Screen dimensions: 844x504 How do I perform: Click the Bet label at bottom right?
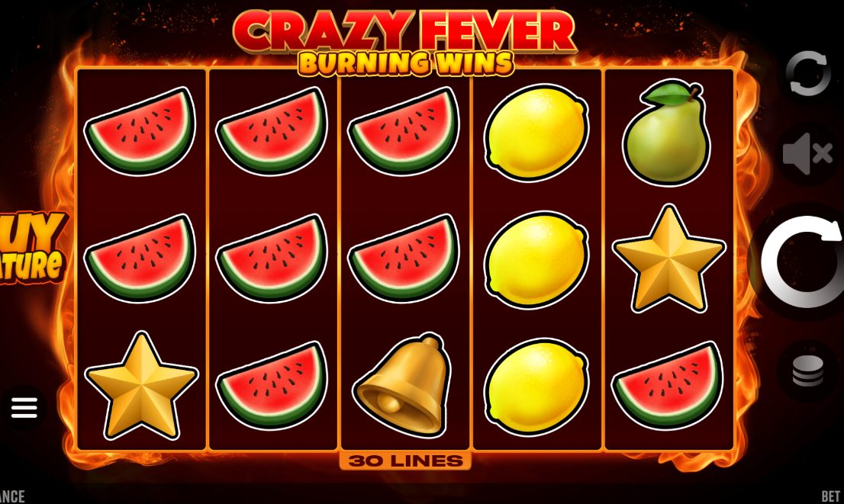coord(832,496)
